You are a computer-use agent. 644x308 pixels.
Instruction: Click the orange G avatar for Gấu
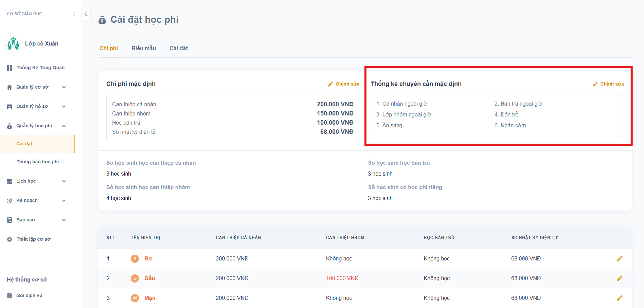point(135,278)
